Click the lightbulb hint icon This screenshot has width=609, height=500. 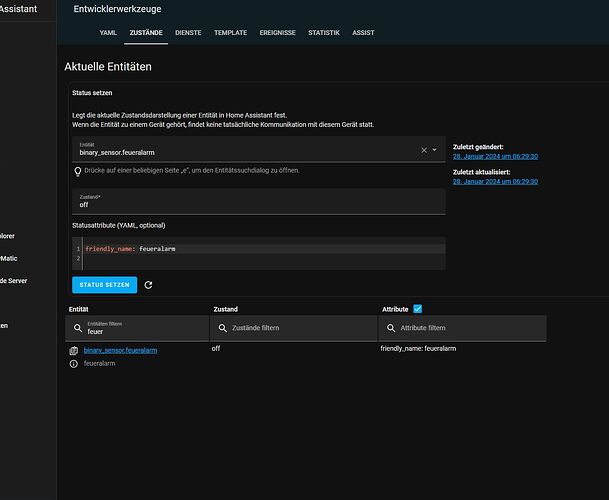click(x=78, y=171)
